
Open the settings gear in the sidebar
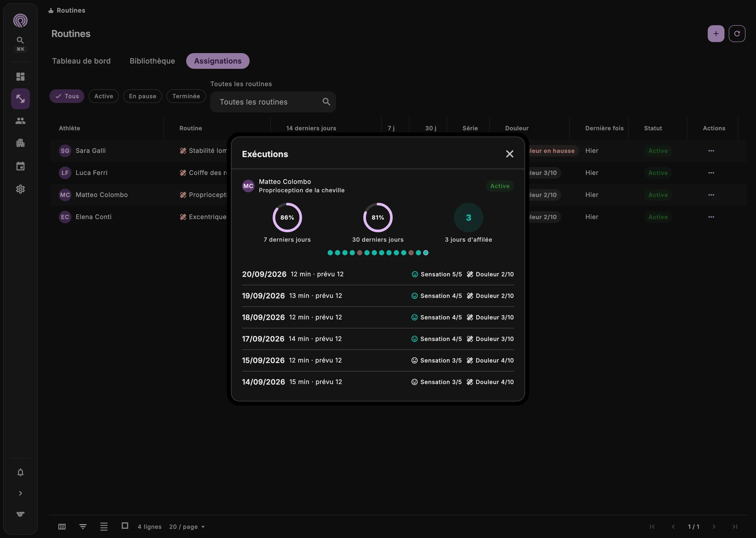coord(20,189)
